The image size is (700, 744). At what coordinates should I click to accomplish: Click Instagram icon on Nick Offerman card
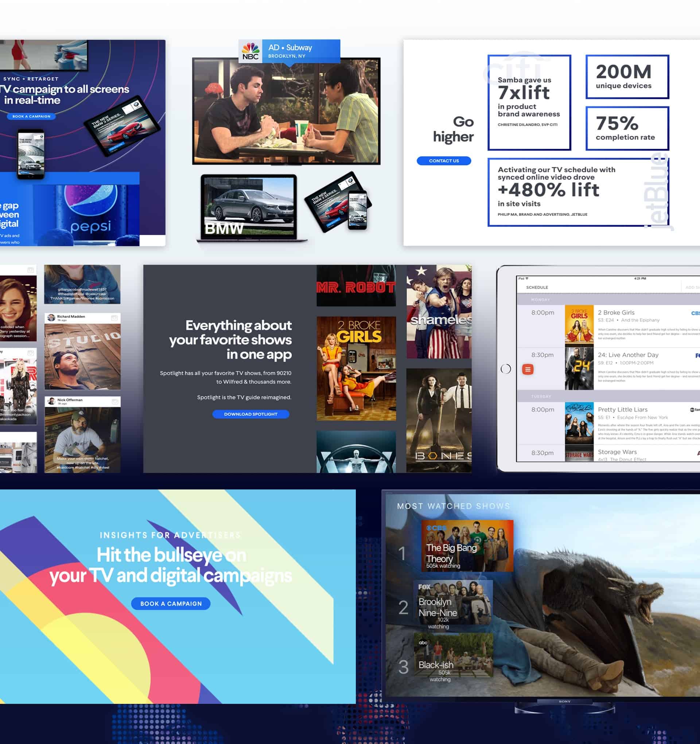click(x=115, y=401)
